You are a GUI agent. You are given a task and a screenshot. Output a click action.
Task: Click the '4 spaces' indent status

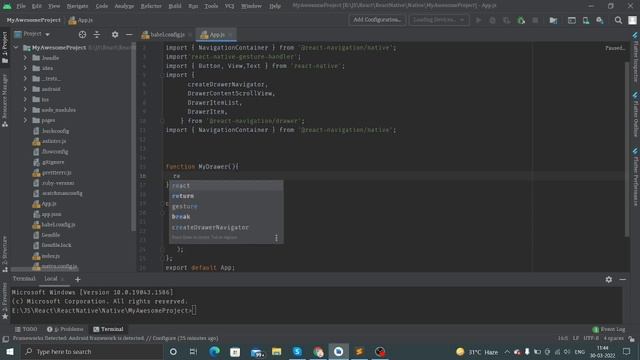pos(613,338)
